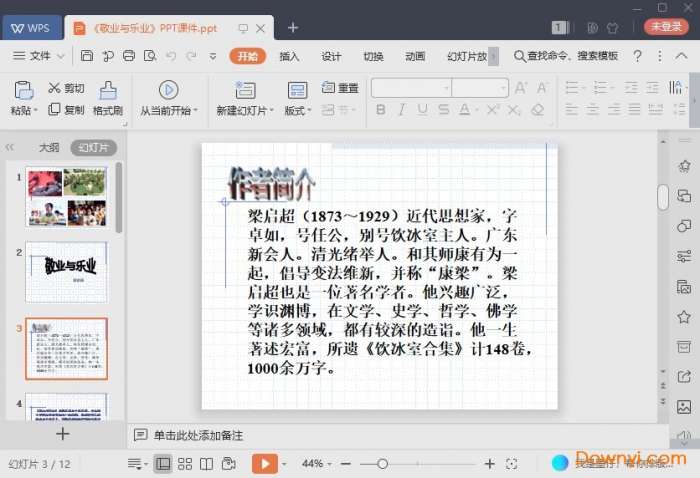Select slide 2 thumbnail 敬业与乐业
Viewport: 700px width, 478px height.
coord(67,272)
